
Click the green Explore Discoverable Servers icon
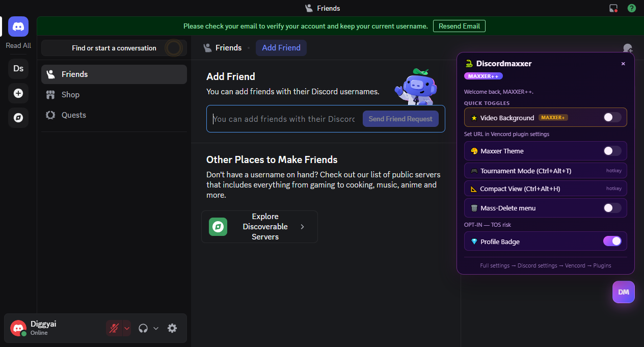point(218,227)
